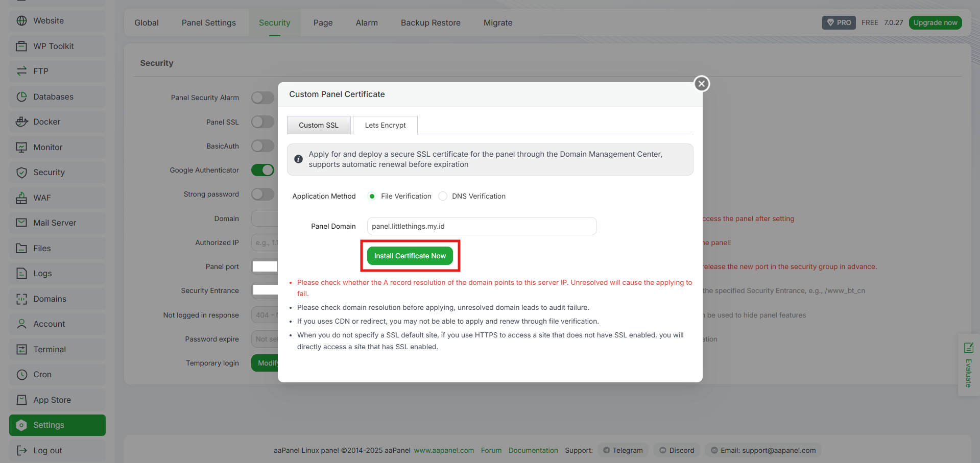Image resolution: width=980 pixels, height=463 pixels.
Task: Toggle Panel SSL switch
Action: (x=262, y=122)
